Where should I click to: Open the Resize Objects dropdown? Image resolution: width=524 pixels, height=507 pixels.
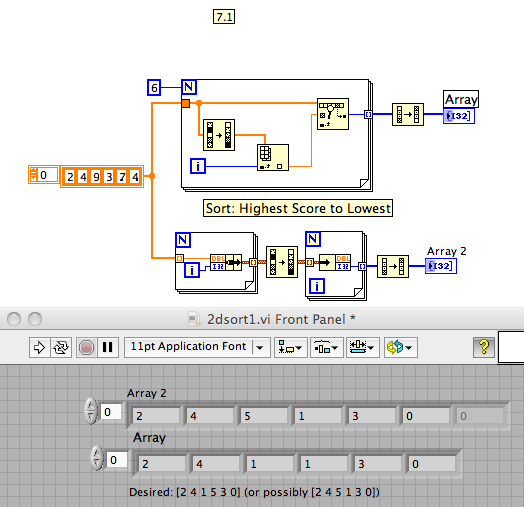click(x=363, y=348)
